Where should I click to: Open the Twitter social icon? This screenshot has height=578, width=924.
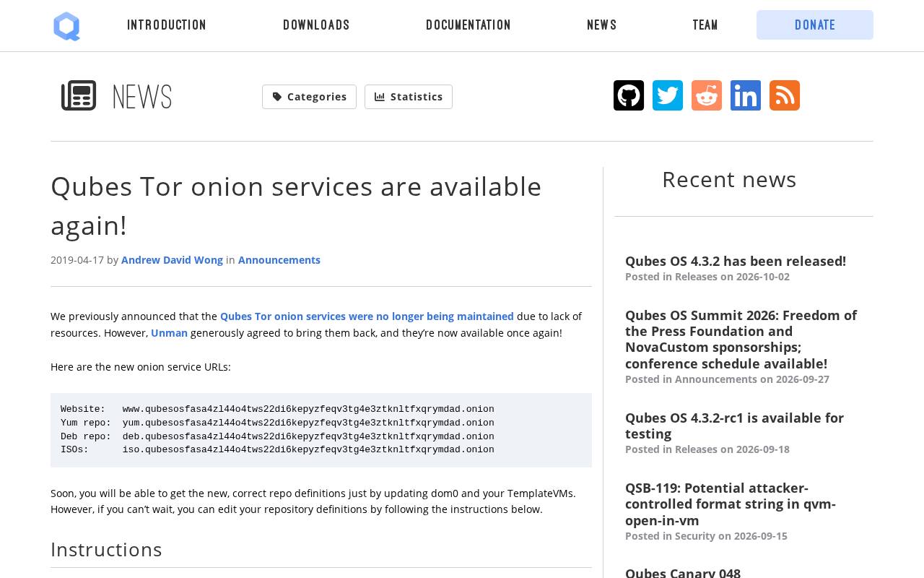[x=668, y=95]
